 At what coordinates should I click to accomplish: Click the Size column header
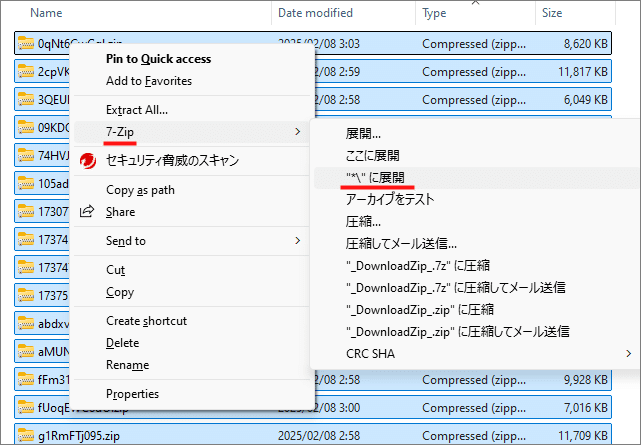[x=552, y=14]
